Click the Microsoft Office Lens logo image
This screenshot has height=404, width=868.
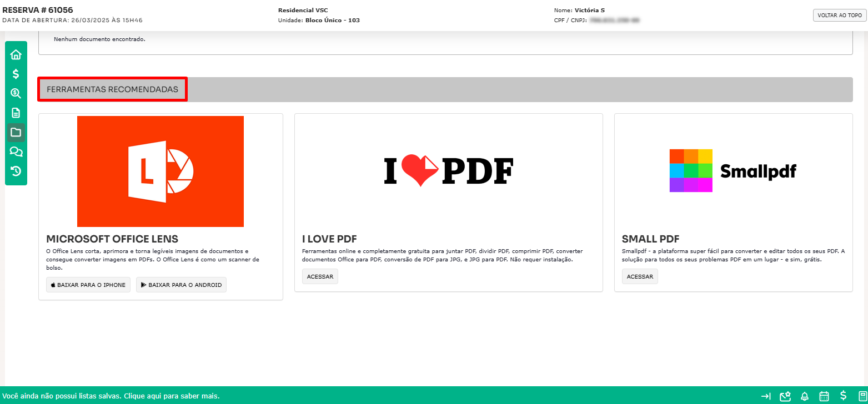coord(160,171)
